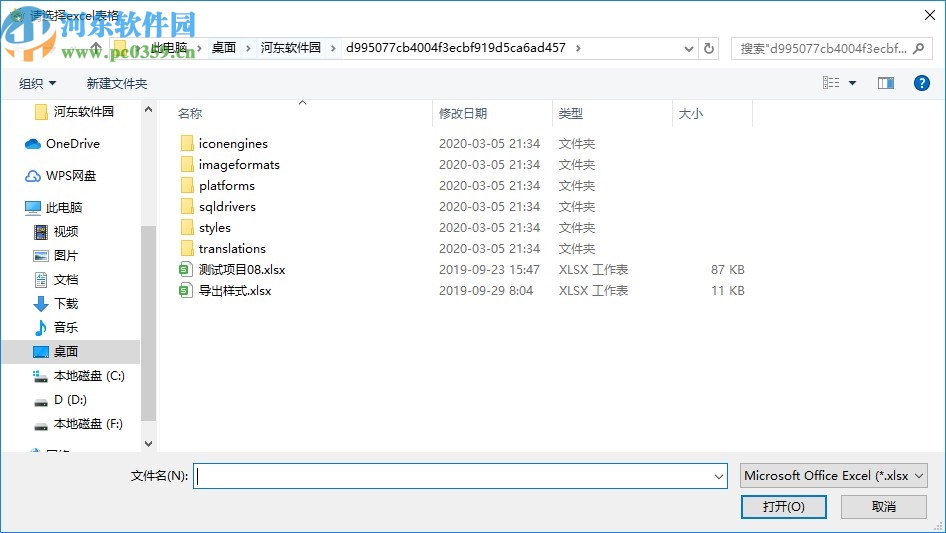Select 导出样式.xlsx spreadsheet icon

click(x=185, y=291)
